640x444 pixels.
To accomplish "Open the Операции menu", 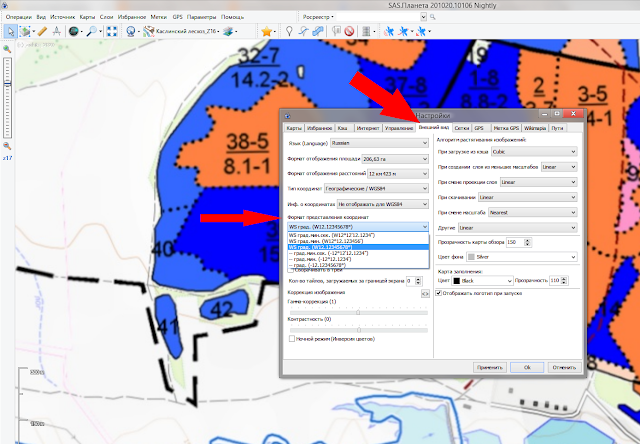I will click(18, 17).
